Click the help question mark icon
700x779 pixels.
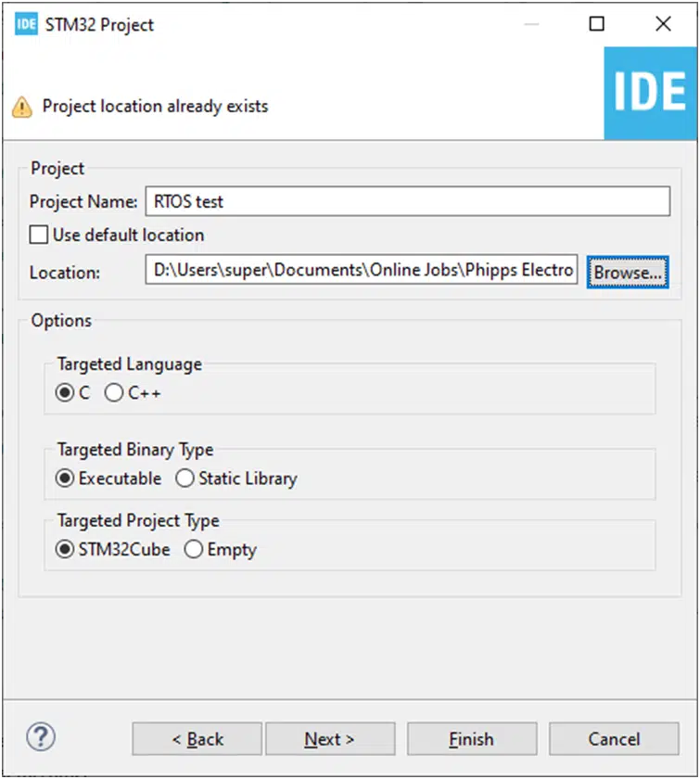tap(41, 738)
